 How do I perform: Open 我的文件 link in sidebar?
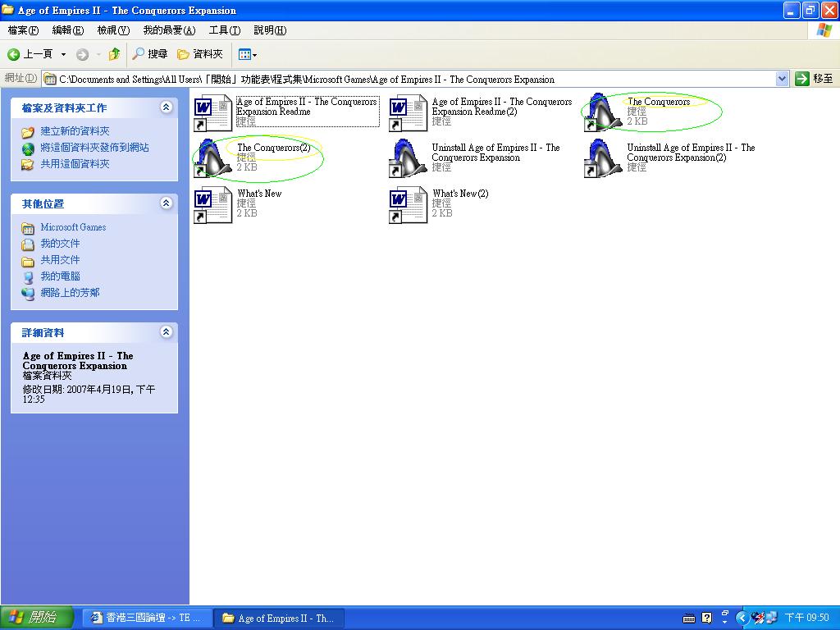[60, 244]
